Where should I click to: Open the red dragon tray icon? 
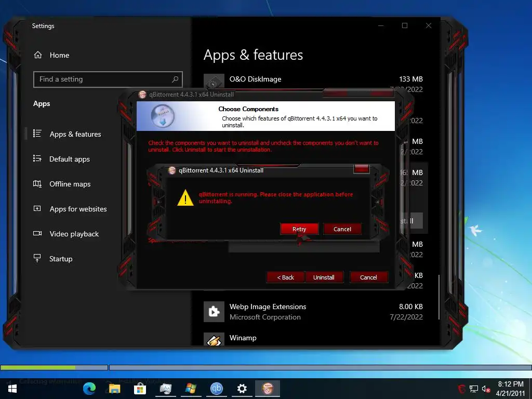pos(462,389)
